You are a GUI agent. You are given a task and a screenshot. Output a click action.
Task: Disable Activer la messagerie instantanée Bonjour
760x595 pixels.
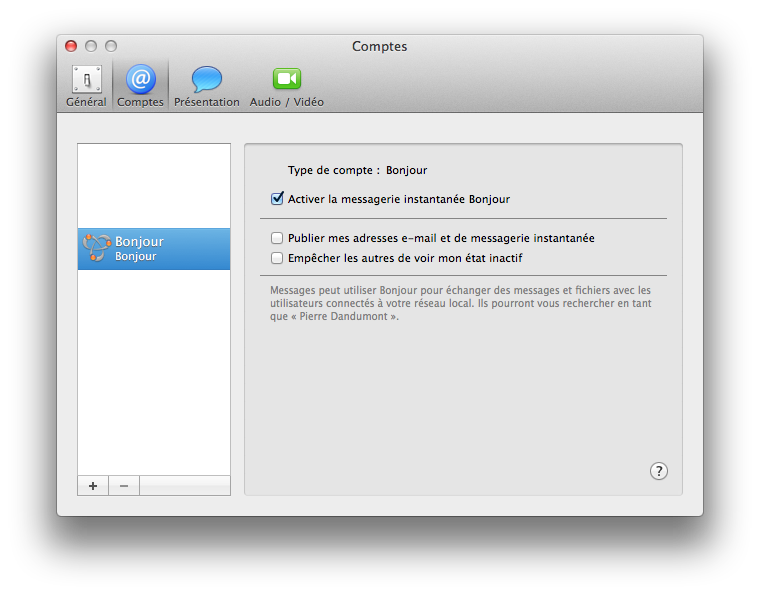point(278,199)
